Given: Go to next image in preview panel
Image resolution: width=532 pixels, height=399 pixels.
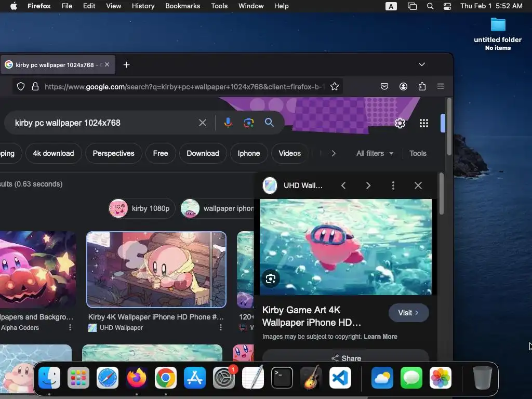Looking at the screenshot, I should coord(368,185).
